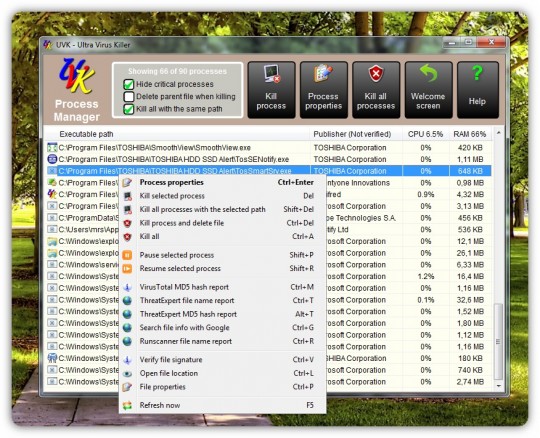Click the 32,6 MB RAM value
Image resolution: width=540 pixels, height=438 pixels.
click(470, 300)
